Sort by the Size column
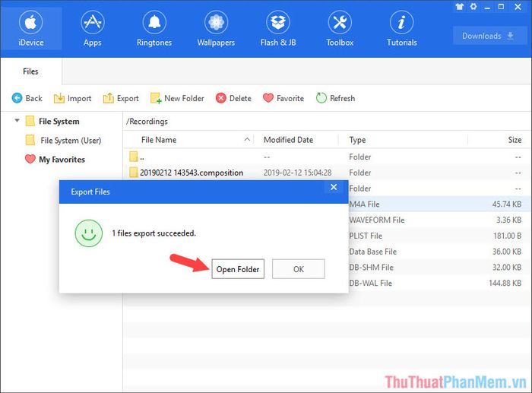This screenshot has height=393, width=532. click(x=515, y=140)
